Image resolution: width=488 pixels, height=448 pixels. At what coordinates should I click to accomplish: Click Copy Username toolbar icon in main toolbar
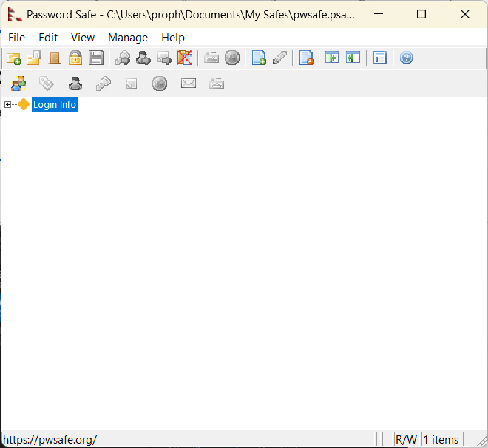pyautogui.click(x=143, y=58)
